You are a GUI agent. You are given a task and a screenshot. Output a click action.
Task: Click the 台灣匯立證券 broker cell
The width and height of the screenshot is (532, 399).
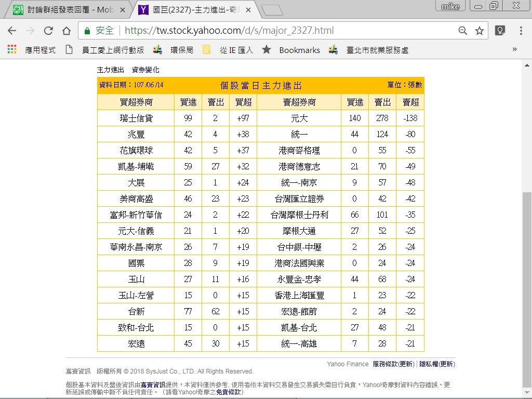coord(299,199)
